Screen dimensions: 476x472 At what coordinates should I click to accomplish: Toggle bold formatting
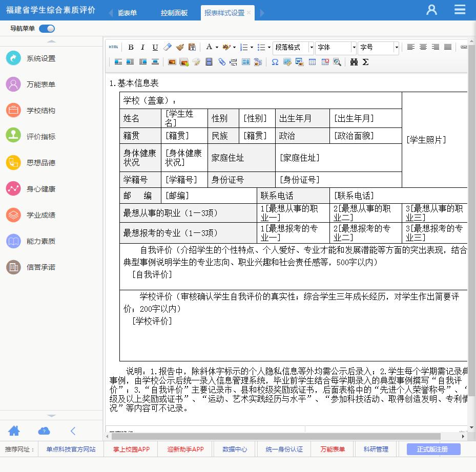[131, 47]
